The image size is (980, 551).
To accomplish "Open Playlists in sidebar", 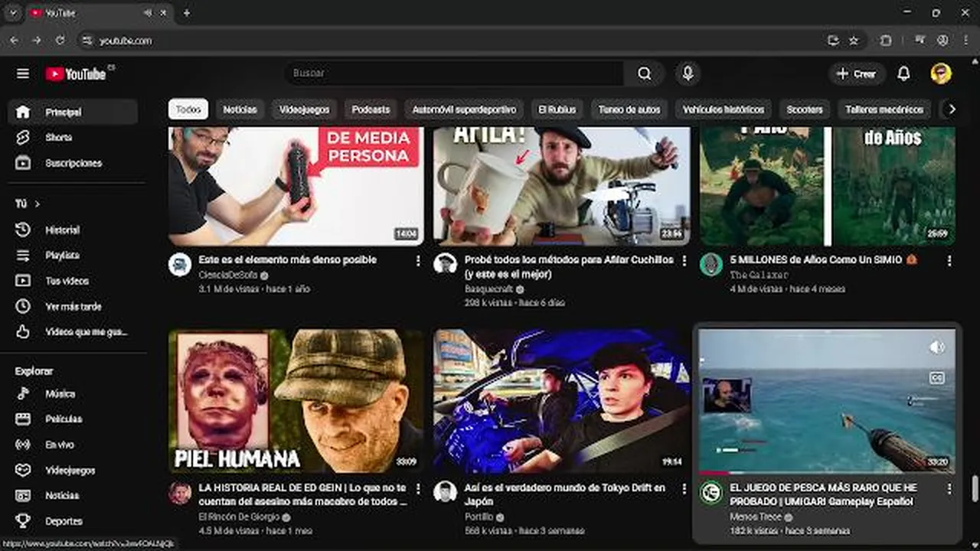I will (x=73, y=255).
